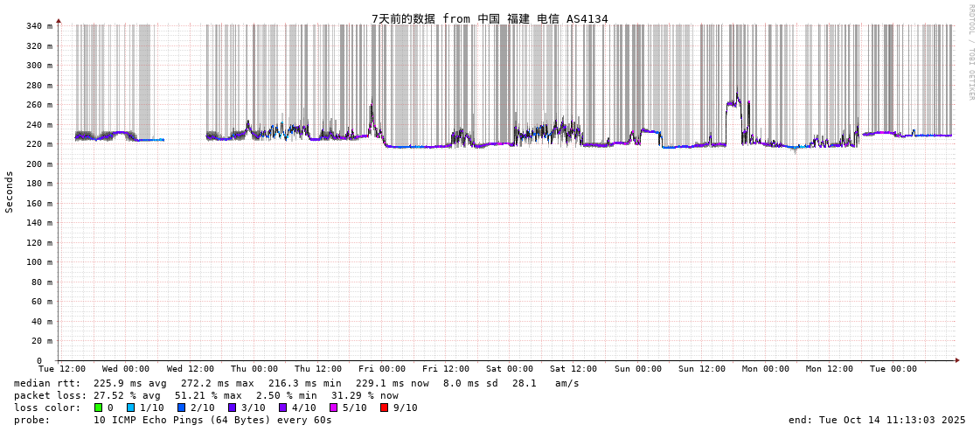Select the blue 2/10 loss color swatch
This screenshot has height=432, width=980.
[x=181, y=408]
